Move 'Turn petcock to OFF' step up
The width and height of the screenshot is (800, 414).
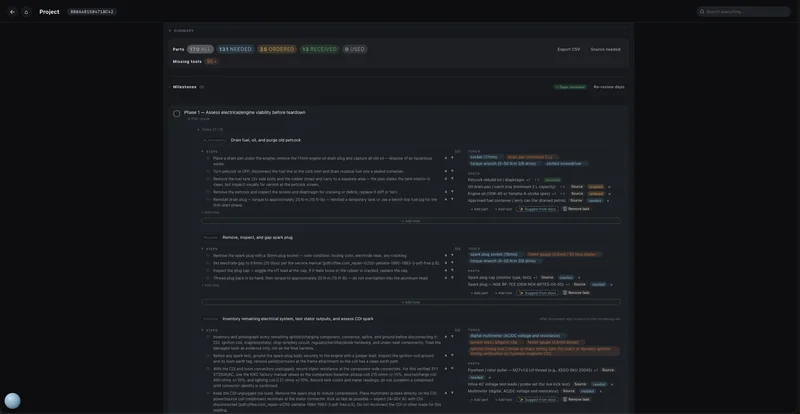pyautogui.click(x=445, y=171)
